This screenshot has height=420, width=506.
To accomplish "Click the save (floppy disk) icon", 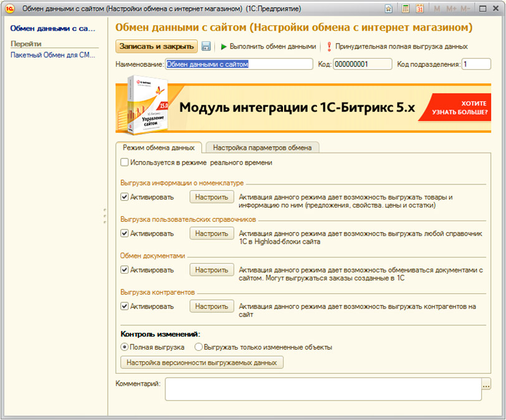I will [x=206, y=47].
